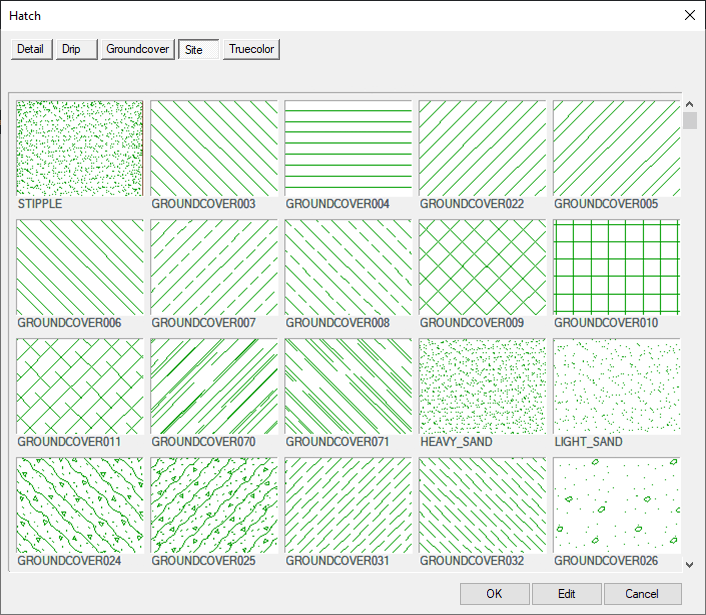Click the GROUNDCOVER026 label text
This screenshot has height=615, width=706.
pyautogui.click(x=606, y=561)
